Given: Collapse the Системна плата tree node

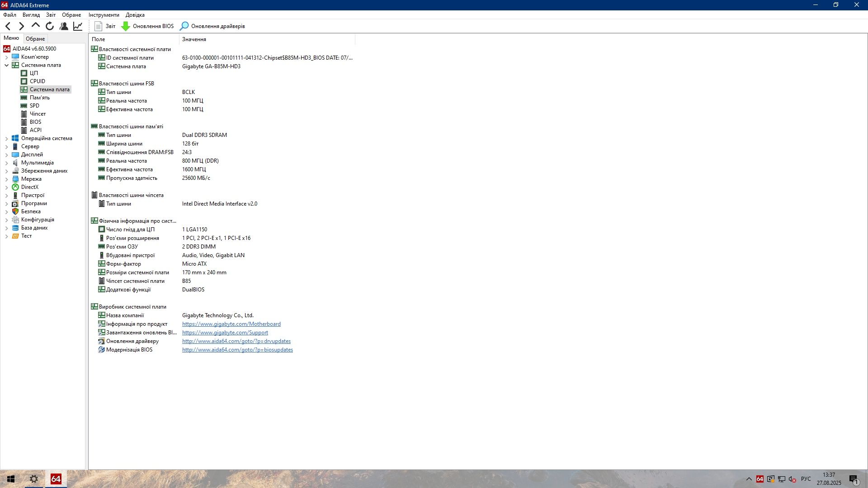Looking at the screenshot, I should [x=6, y=65].
